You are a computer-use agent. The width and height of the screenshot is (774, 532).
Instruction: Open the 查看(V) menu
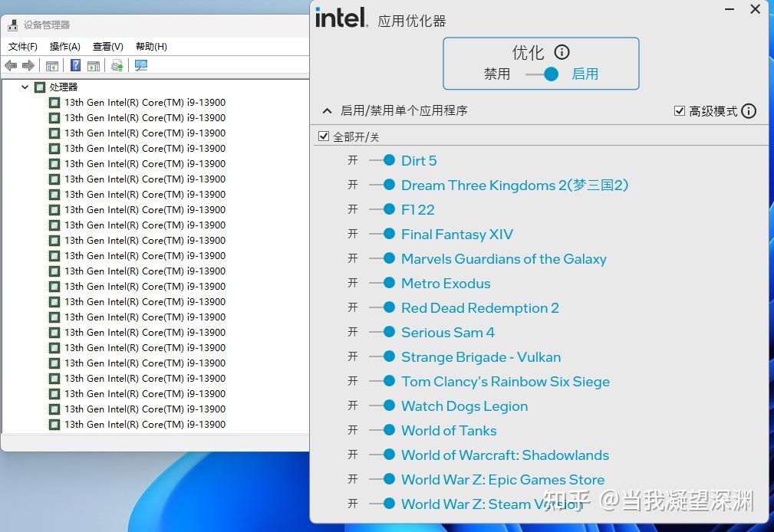pyautogui.click(x=107, y=46)
